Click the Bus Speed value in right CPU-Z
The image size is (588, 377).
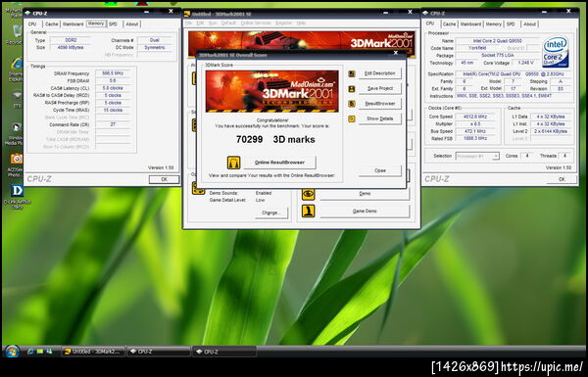coord(475,131)
